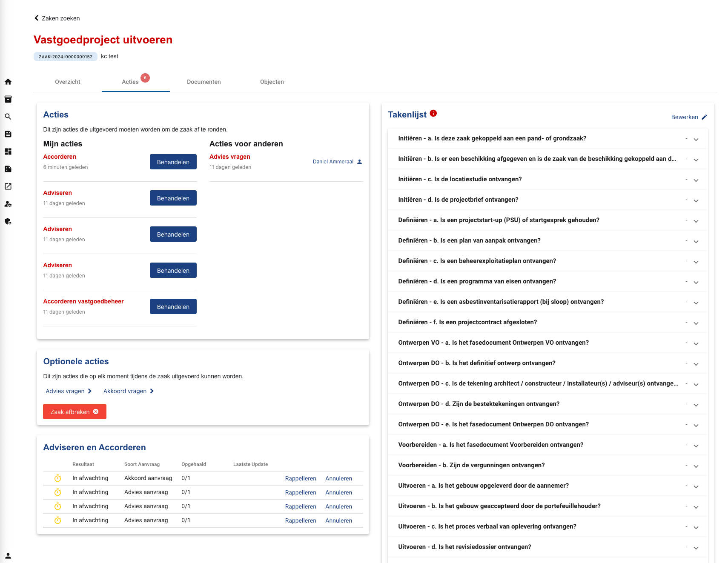The image size is (728, 563).
Task: Open the Accorderen vastgoedbeheer action title
Action: (83, 301)
